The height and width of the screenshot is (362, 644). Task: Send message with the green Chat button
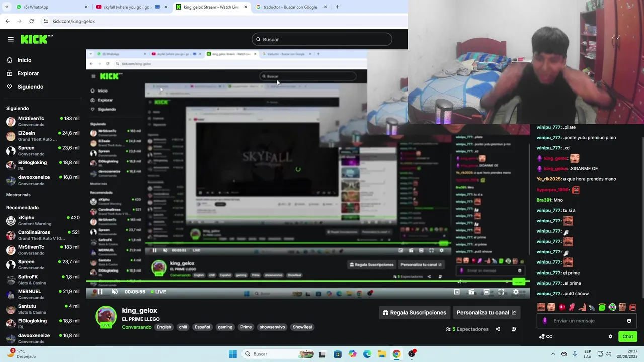[628, 337]
